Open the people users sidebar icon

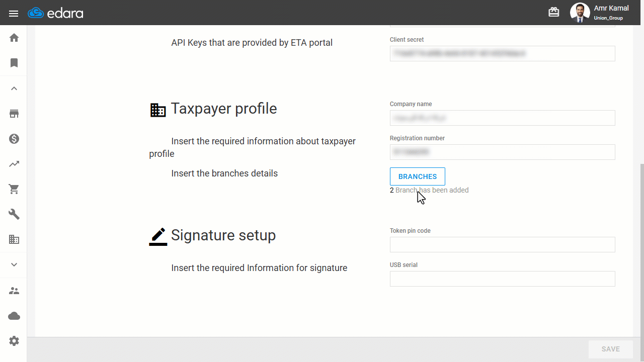pos(14,291)
